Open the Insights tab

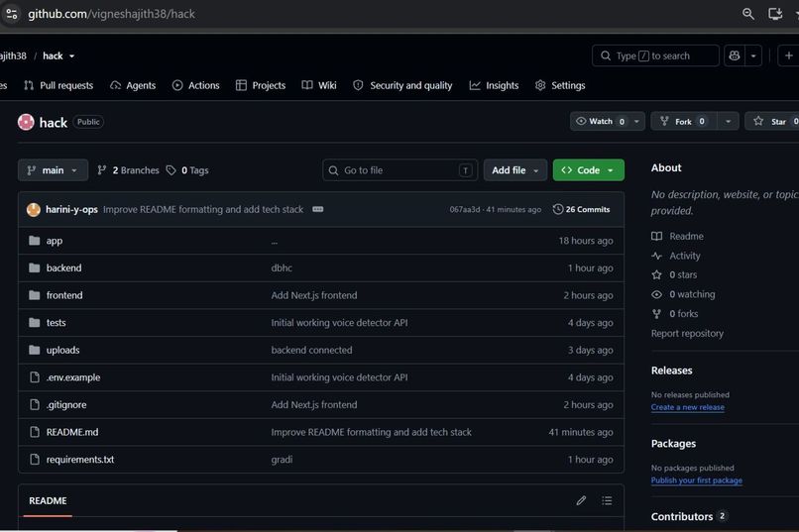coord(494,85)
